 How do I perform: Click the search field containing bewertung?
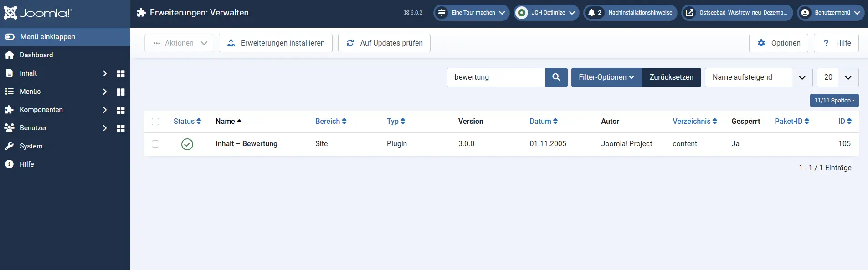click(x=496, y=77)
